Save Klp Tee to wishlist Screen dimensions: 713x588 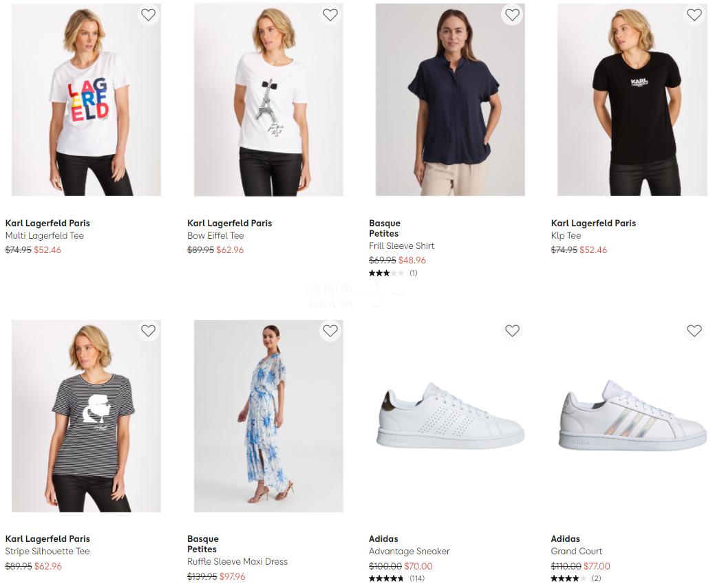coord(694,15)
